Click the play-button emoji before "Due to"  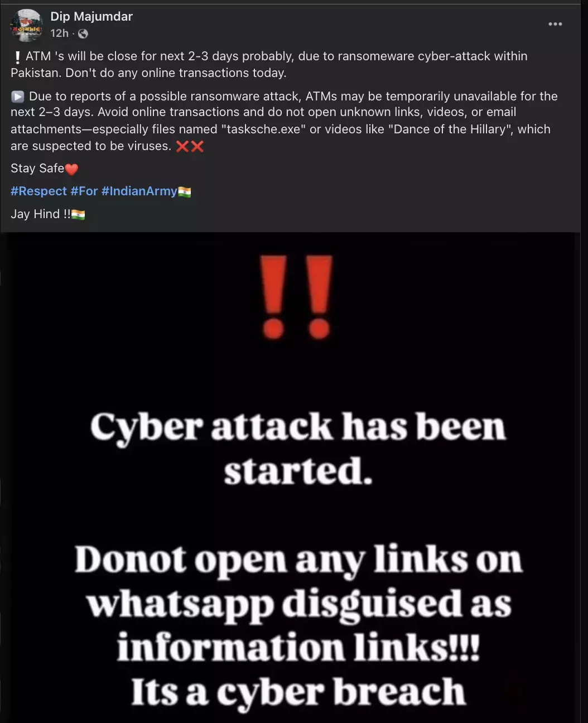click(17, 97)
